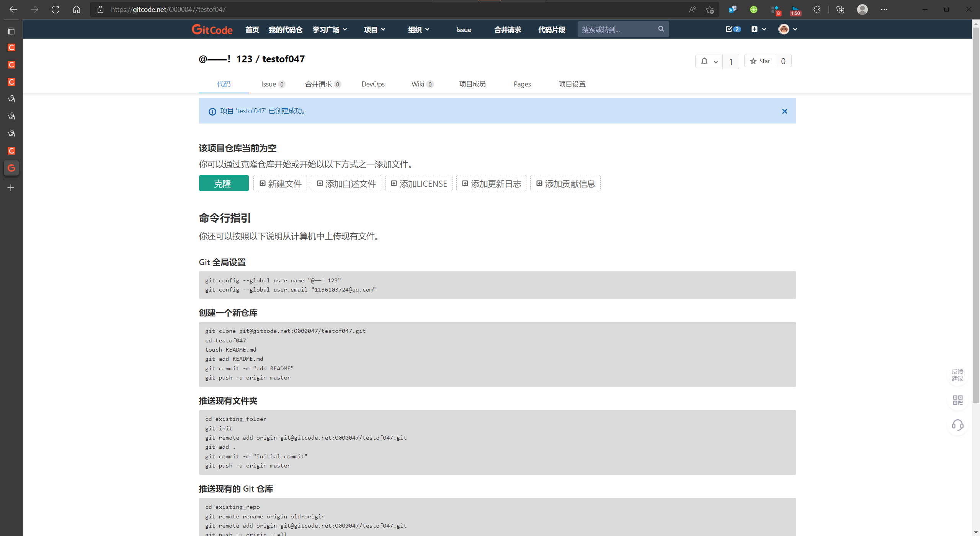Click the GitCode logo

(212, 29)
